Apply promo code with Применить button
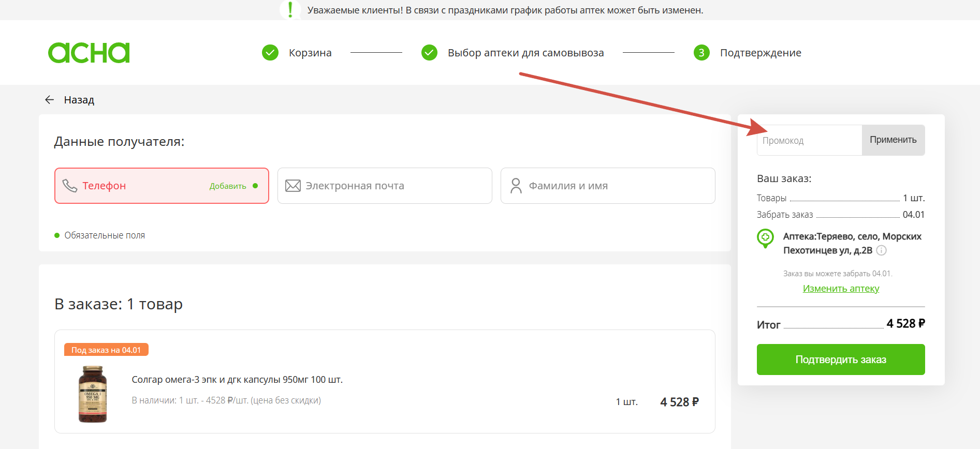The width and height of the screenshot is (980, 449). tap(893, 140)
